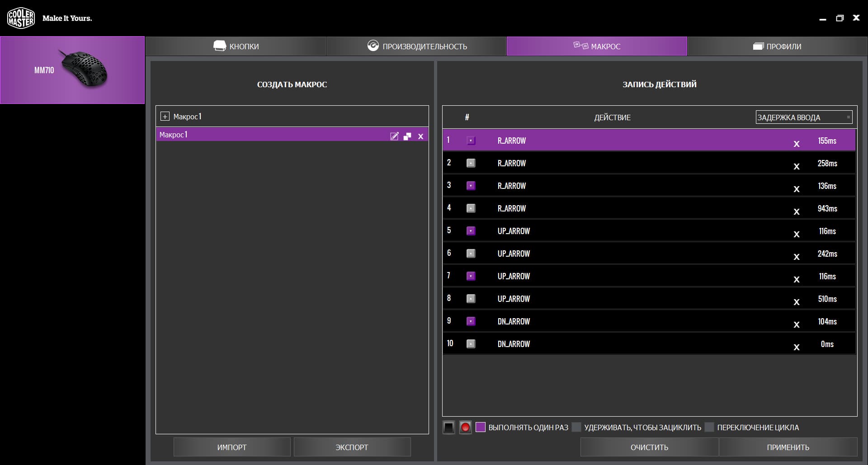Start recording with the red record button
Image resolution: width=868 pixels, height=465 pixels.
click(465, 427)
